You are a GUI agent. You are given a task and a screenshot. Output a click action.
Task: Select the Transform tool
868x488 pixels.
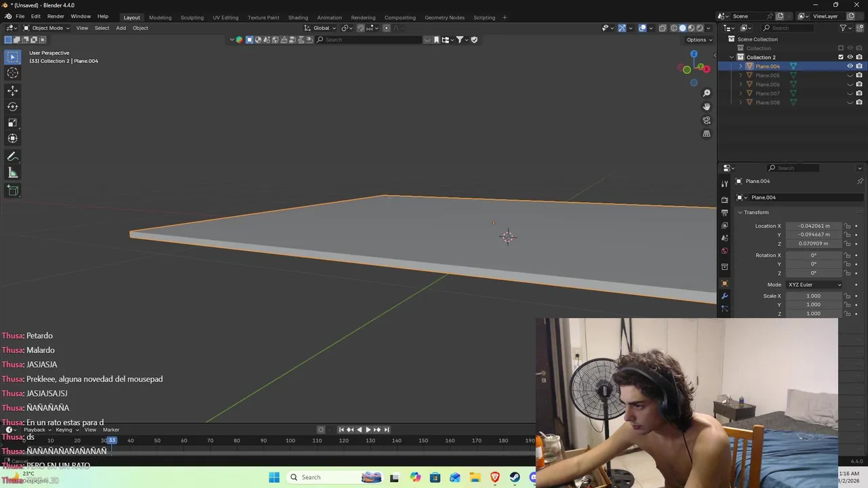[12, 138]
